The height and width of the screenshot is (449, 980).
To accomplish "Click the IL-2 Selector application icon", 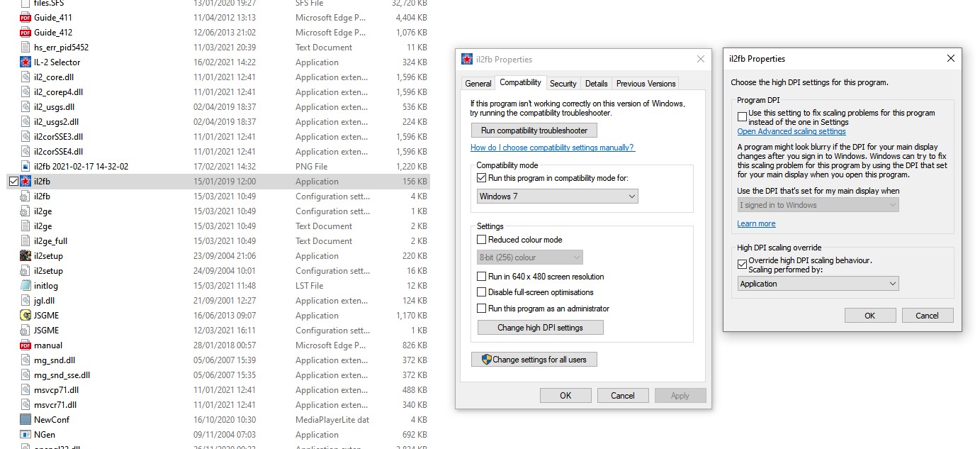I will click(26, 62).
